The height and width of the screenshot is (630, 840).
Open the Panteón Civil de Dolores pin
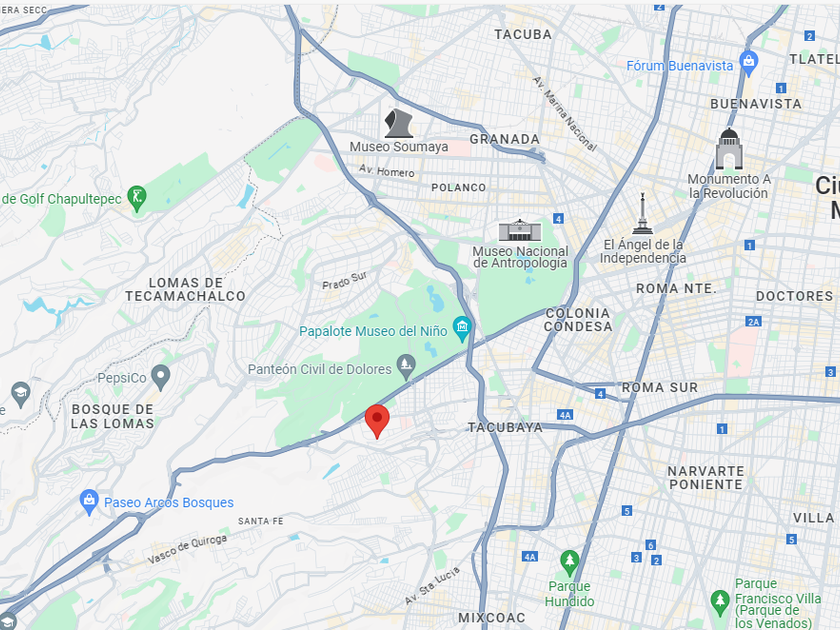click(406, 368)
